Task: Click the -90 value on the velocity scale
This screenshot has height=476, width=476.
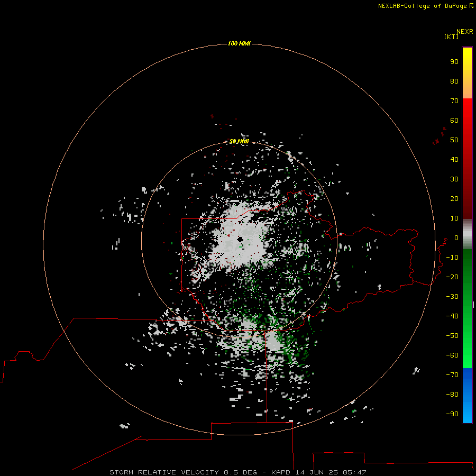Action: (x=452, y=414)
